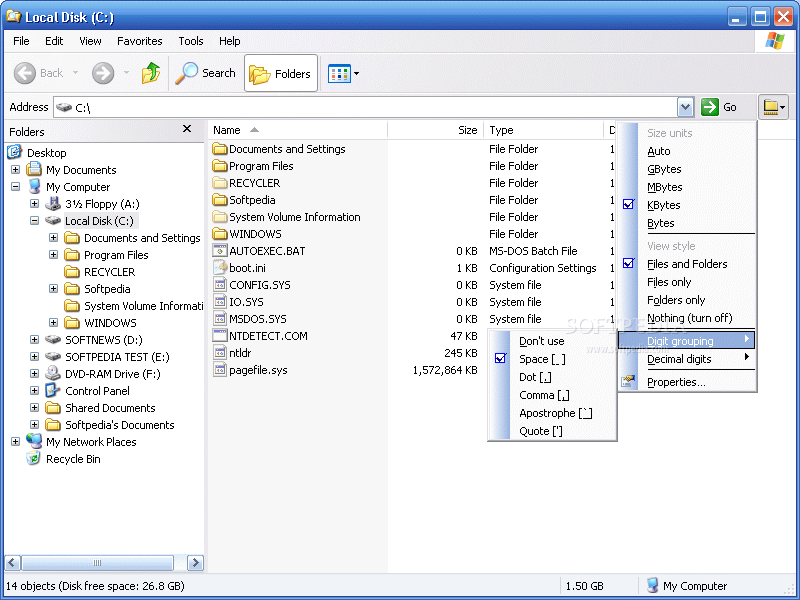Open the File menu
800x600 pixels.
coord(21,41)
